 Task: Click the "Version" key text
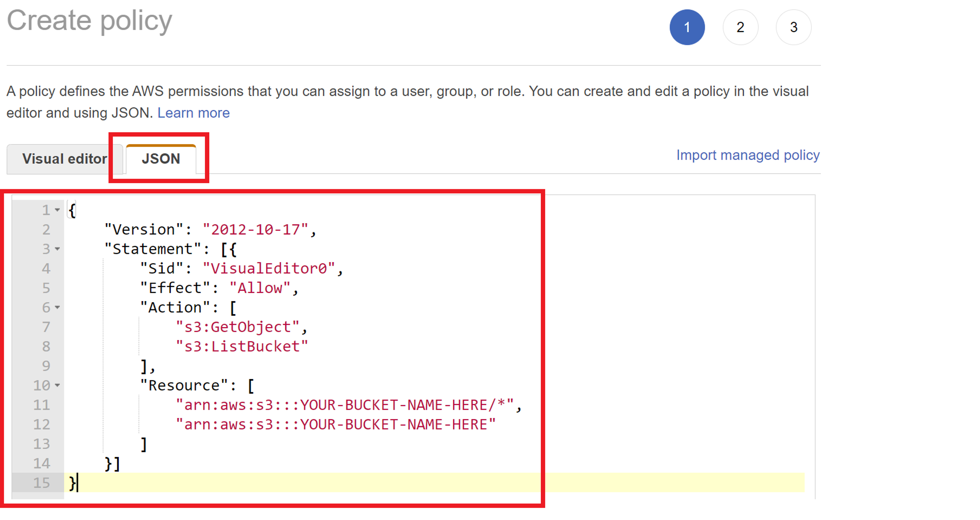pyautogui.click(x=144, y=230)
